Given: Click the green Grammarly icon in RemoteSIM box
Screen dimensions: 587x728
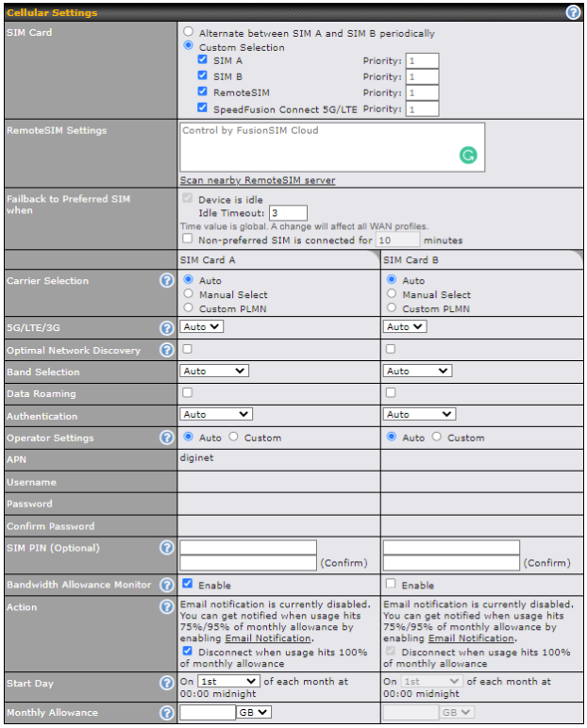Looking at the screenshot, I should point(468,155).
